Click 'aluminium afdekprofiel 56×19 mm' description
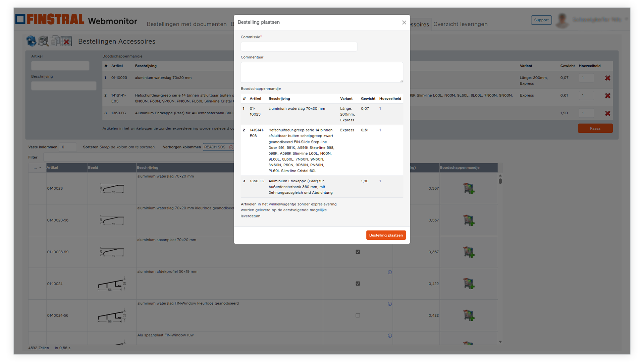Screen dimensions: 644x362 pyautogui.click(x=167, y=271)
